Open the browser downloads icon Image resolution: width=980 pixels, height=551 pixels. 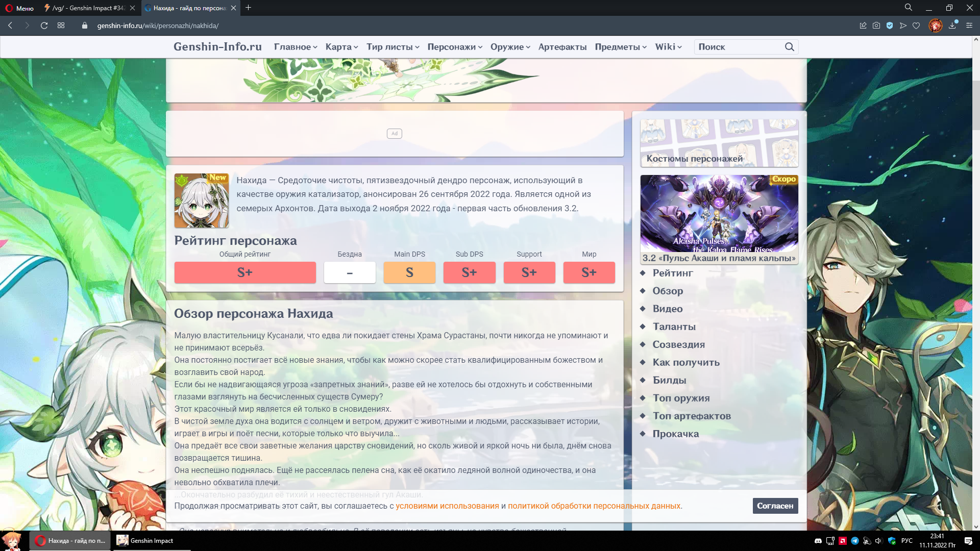pos(952,26)
